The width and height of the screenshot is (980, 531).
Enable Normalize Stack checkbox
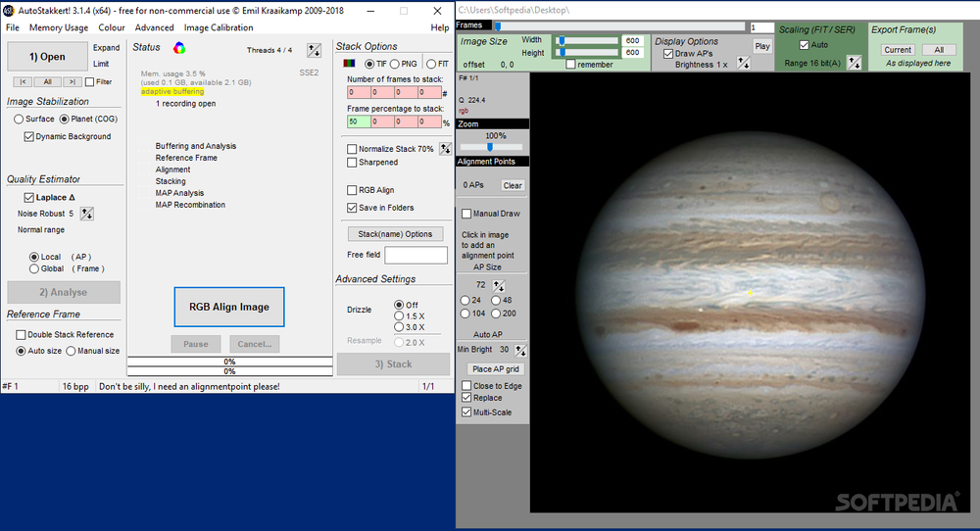point(352,149)
